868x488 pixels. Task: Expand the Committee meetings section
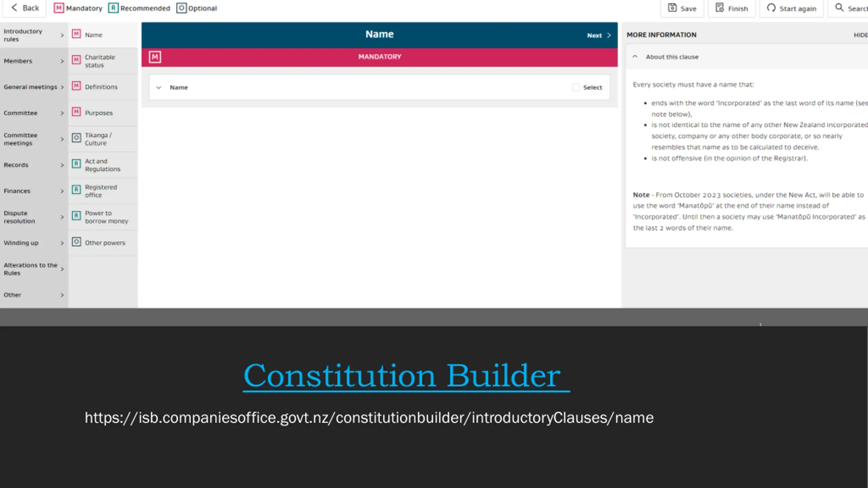34,139
